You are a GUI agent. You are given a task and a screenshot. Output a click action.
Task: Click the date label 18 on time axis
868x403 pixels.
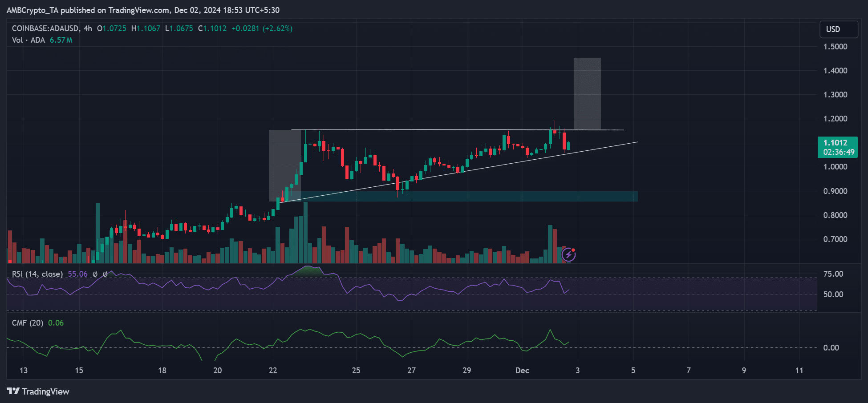tap(162, 371)
